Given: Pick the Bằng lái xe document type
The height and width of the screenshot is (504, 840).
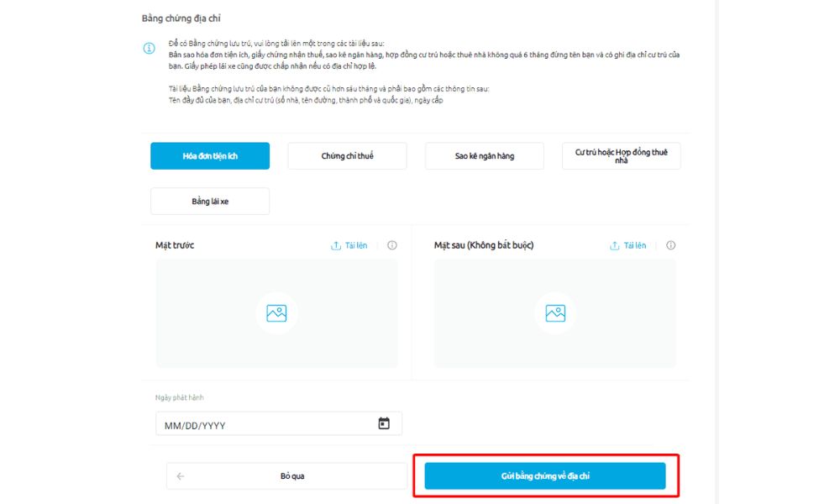Looking at the screenshot, I should pos(210,202).
